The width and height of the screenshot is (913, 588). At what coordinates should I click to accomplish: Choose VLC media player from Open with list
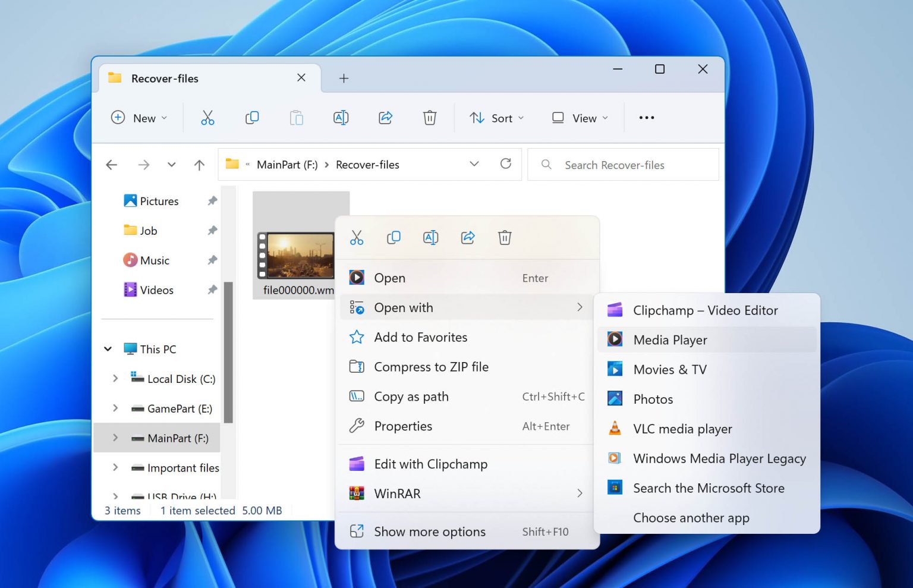click(682, 429)
